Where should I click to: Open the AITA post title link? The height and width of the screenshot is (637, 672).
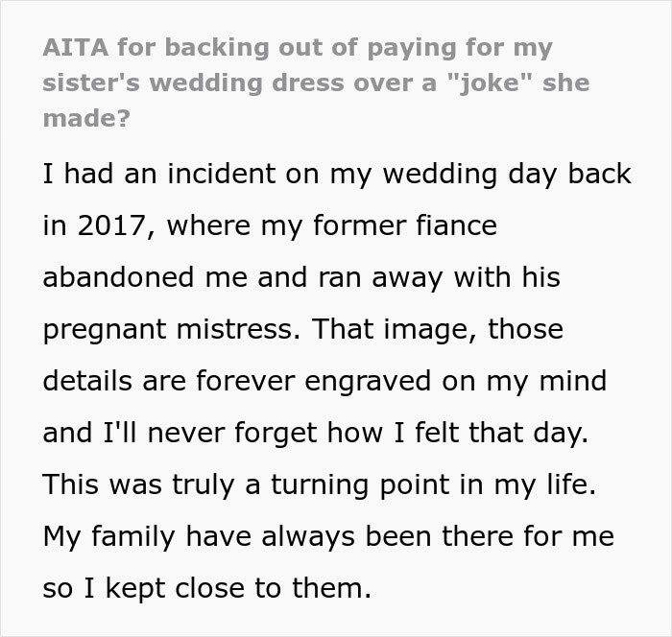point(316,83)
